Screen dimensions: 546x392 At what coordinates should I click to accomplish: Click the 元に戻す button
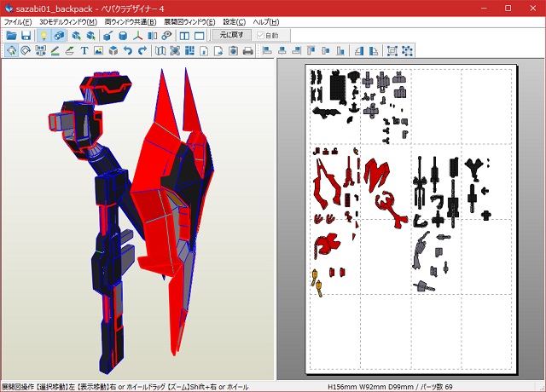coord(231,35)
